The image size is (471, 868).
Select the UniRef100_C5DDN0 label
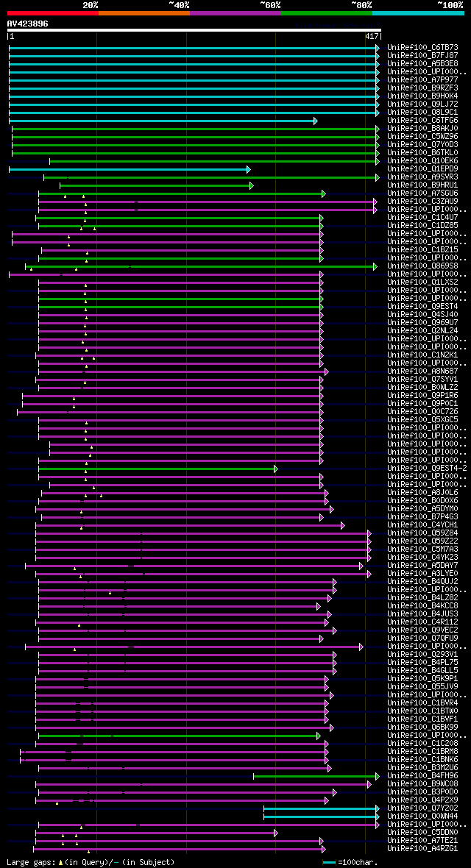[422, 833]
